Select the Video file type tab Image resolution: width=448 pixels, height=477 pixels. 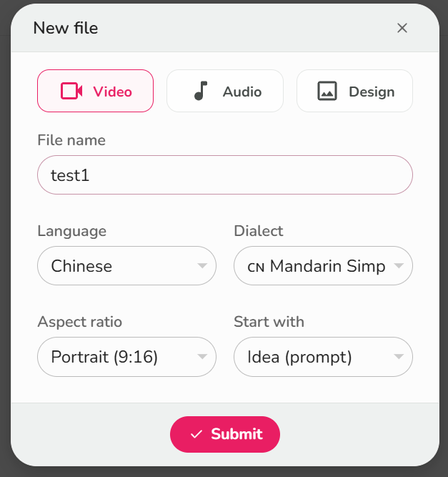click(95, 91)
